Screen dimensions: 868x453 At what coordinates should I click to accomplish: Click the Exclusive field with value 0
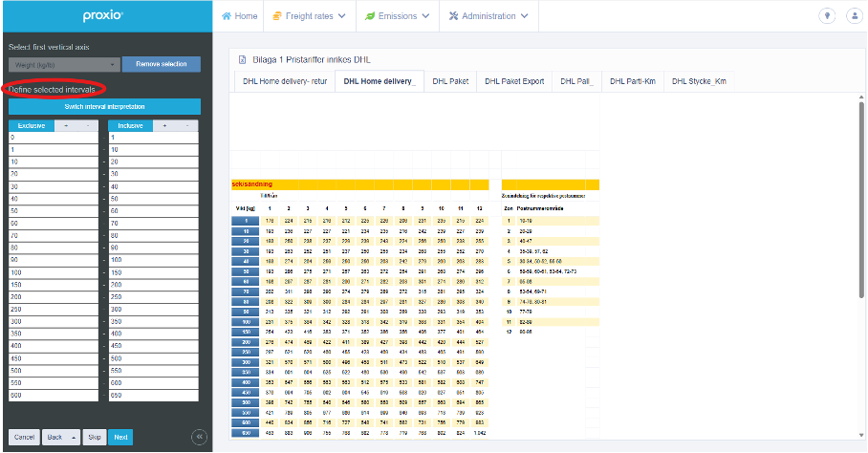point(54,138)
